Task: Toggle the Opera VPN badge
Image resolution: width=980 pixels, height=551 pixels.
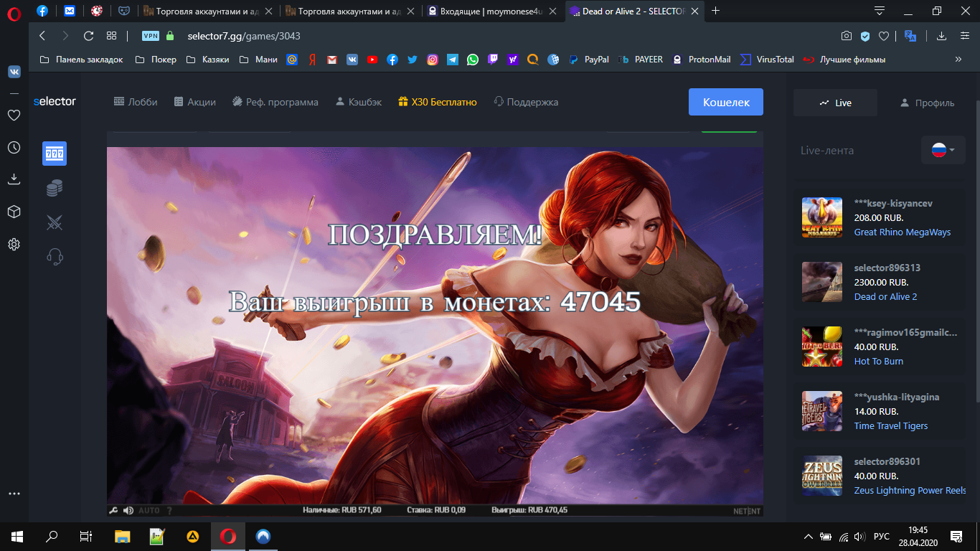Action: click(x=151, y=36)
